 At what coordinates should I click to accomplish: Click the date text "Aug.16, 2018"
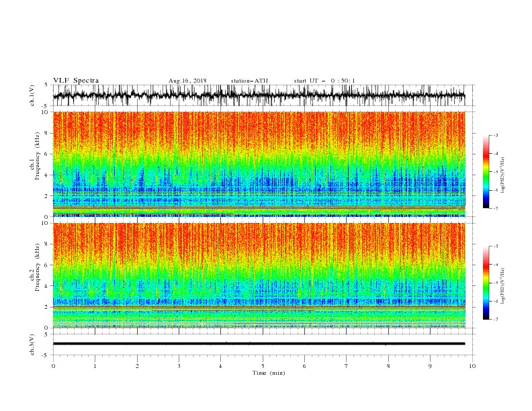pyautogui.click(x=187, y=81)
